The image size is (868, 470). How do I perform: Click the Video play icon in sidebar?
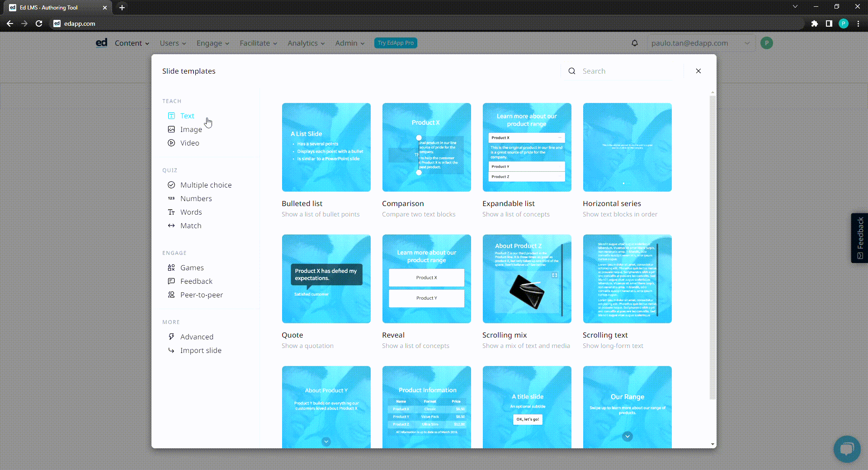point(171,143)
